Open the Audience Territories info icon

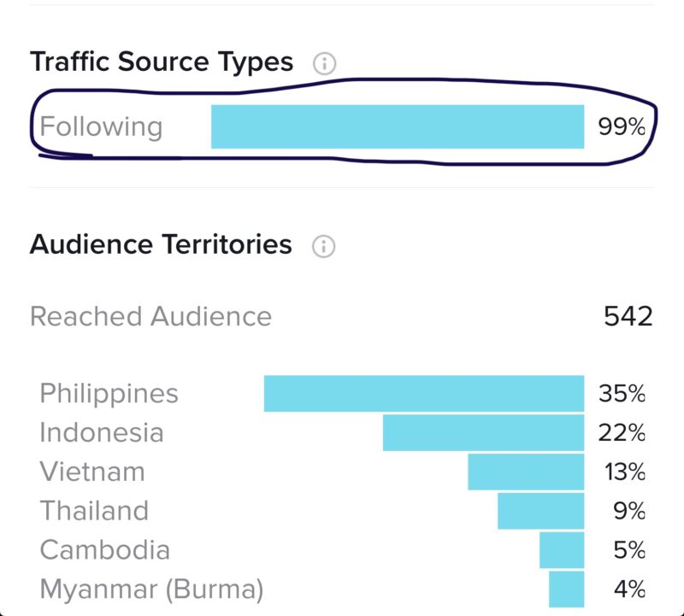pyautogui.click(x=323, y=247)
